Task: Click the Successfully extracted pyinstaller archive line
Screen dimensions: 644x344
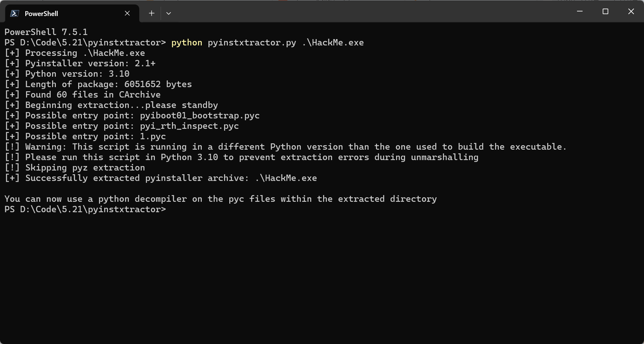Action: click(x=161, y=178)
